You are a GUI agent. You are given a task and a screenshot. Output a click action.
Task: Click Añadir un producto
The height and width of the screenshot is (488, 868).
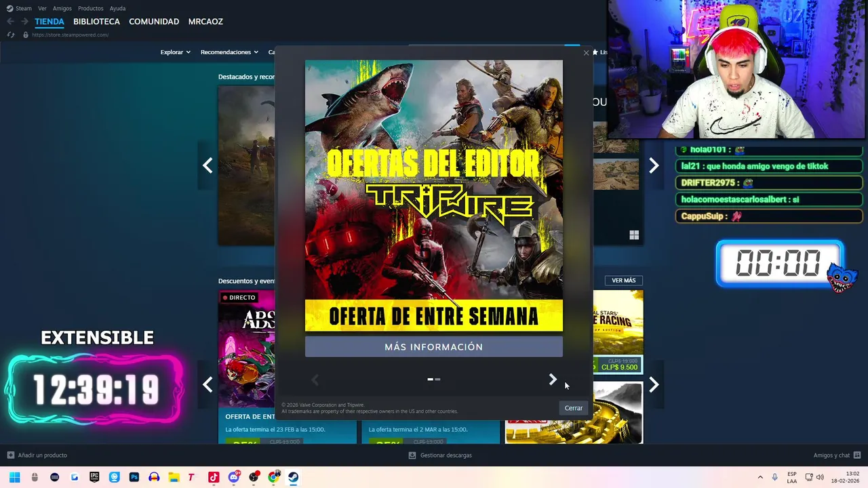(37, 455)
